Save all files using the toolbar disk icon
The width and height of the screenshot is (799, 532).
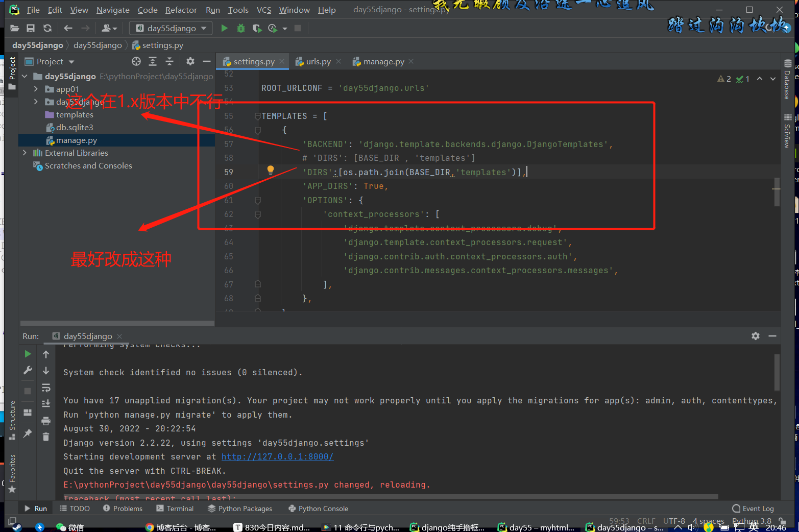31,28
